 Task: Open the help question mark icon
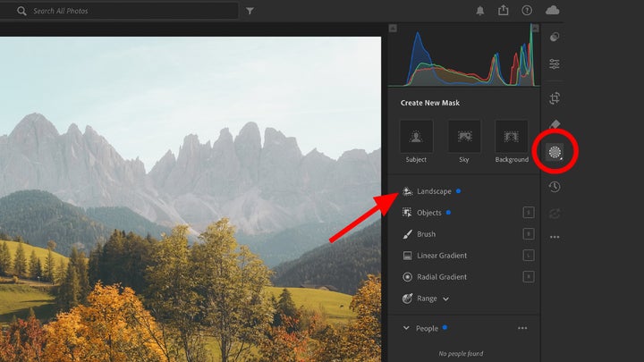pyautogui.click(x=527, y=11)
